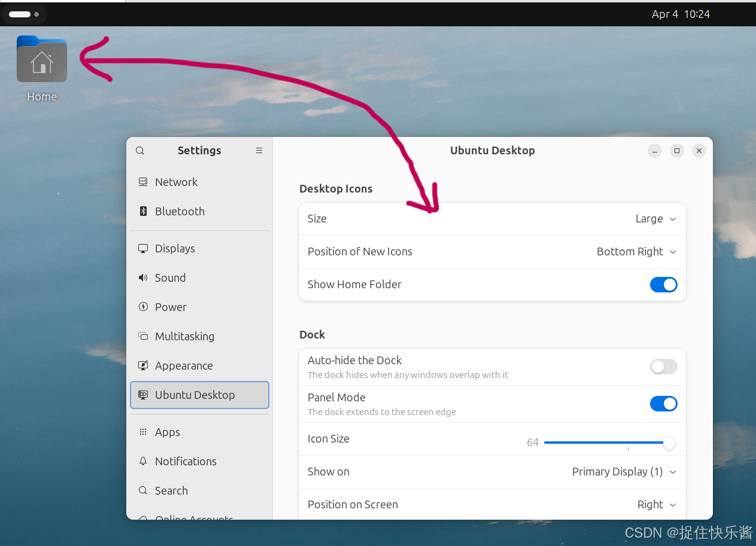The width and height of the screenshot is (756, 546).
Task: Click the Bluetooth icon in sidebar
Action: point(143,211)
